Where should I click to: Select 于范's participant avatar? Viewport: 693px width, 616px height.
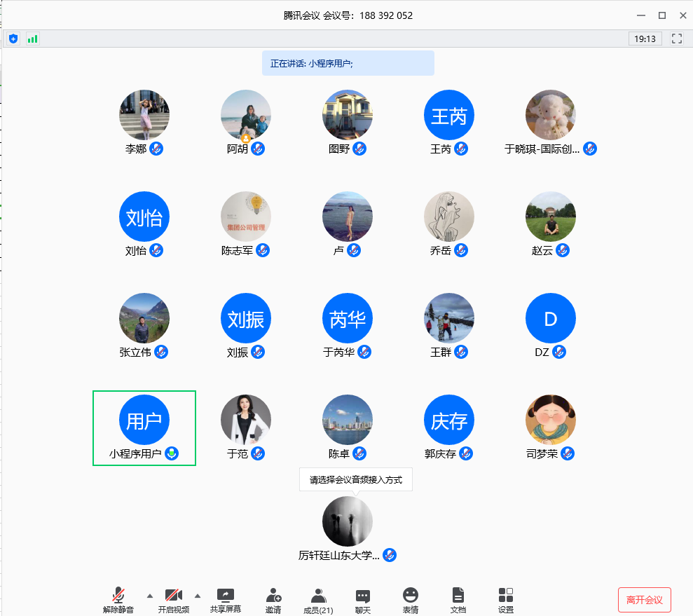point(246,420)
